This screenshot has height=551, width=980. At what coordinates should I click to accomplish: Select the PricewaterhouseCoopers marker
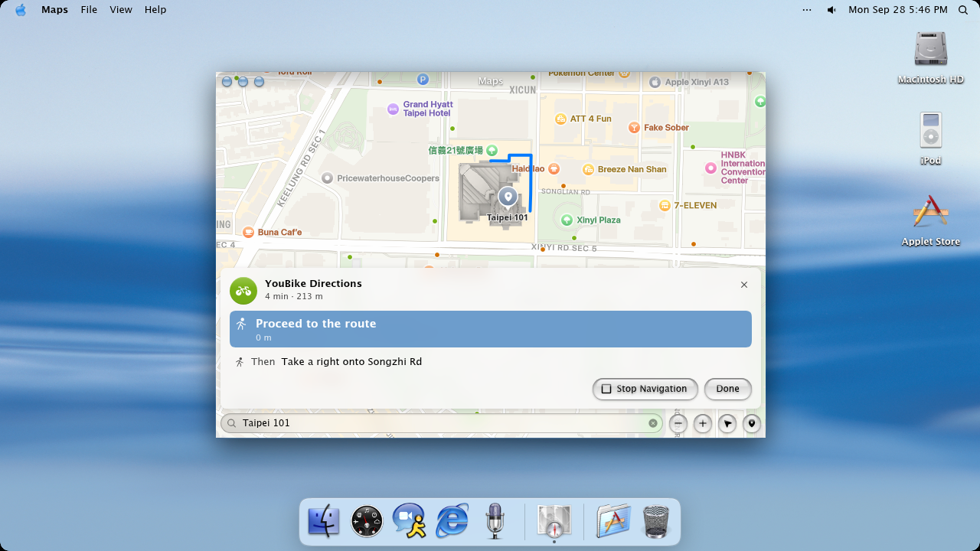tap(328, 178)
